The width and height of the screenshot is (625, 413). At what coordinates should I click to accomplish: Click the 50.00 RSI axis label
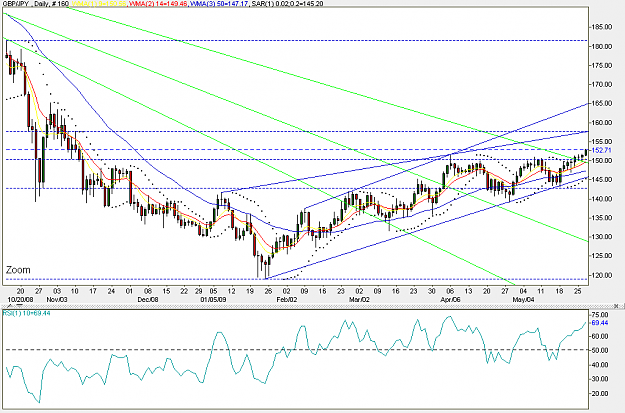pyautogui.click(x=601, y=350)
